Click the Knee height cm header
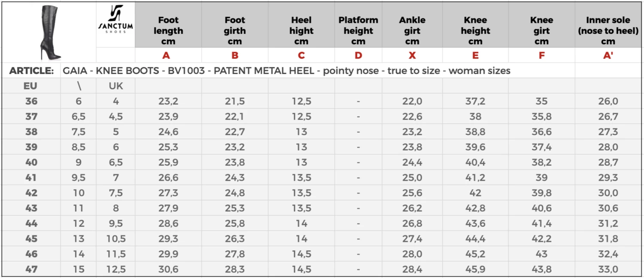 click(x=475, y=31)
